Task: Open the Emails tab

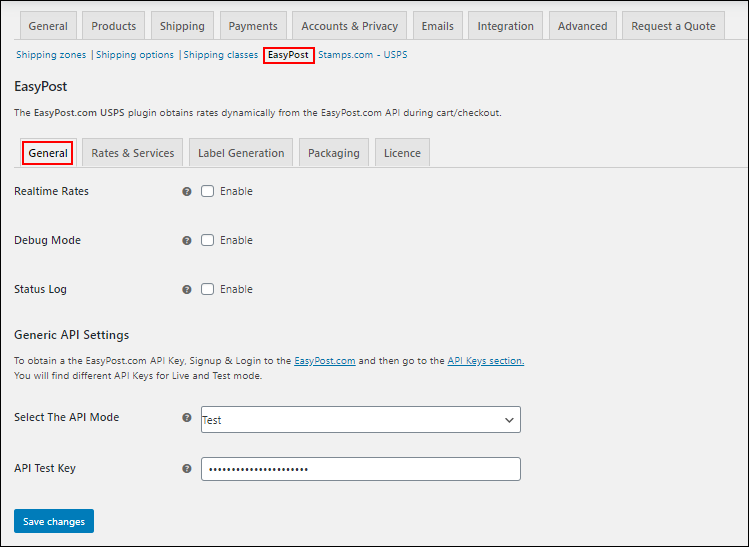Action: (x=438, y=26)
